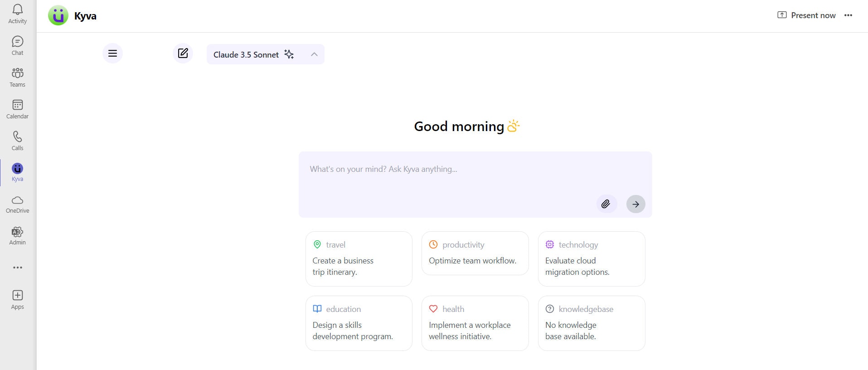This screenshot has height=370, width=868.
Task: Click the productivity clock icon
Action: click(433, 244)
